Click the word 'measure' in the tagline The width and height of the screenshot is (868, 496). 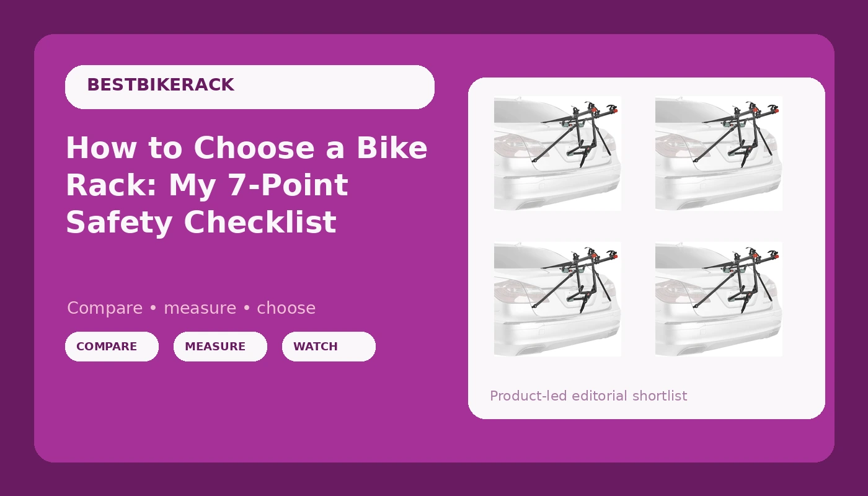pos(200,308)
